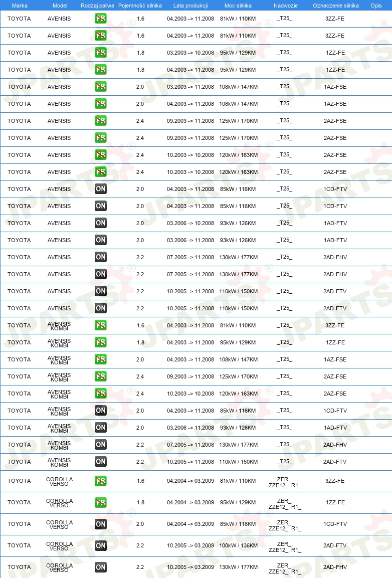This screenshot has width=392, height=578.
Task: Click petrol icon on Avensis 1AZ-FSE 03.2003 row
Action: coord(101,87)
